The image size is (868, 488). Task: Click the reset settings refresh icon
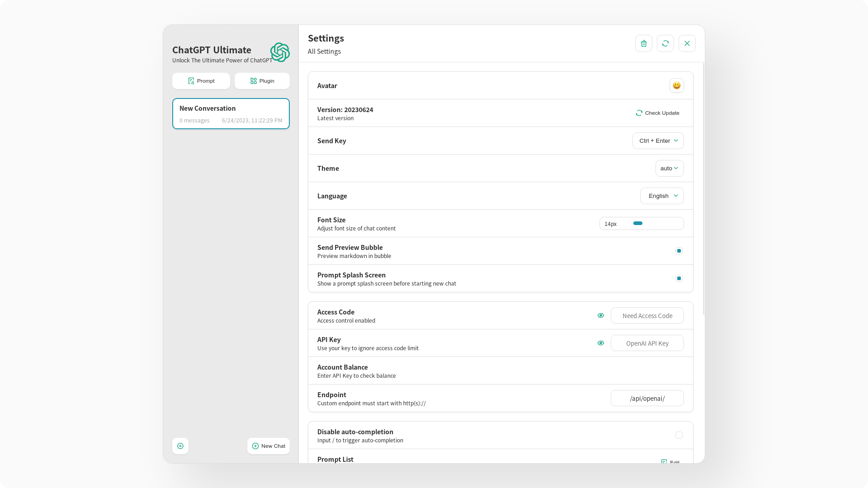pos(665,43)
